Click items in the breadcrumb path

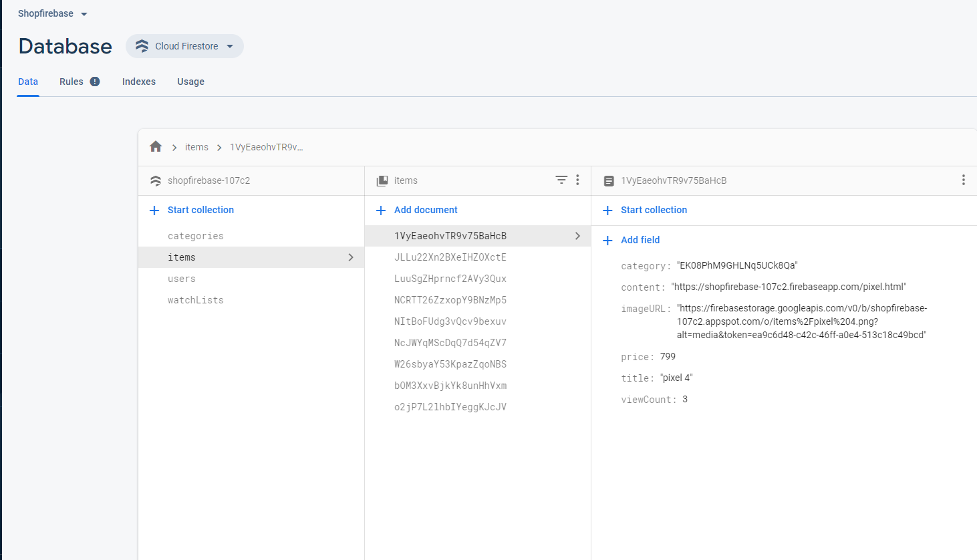pos(196,146)
